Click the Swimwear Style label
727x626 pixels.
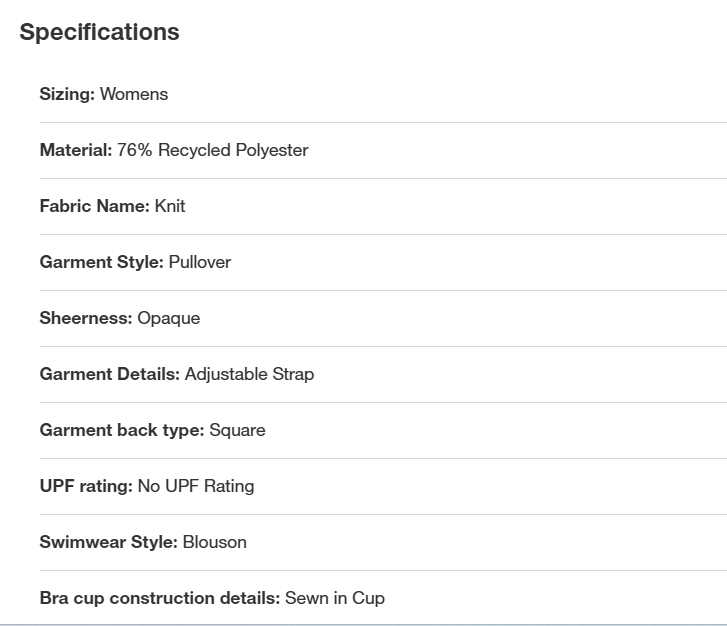coord(108,542)
